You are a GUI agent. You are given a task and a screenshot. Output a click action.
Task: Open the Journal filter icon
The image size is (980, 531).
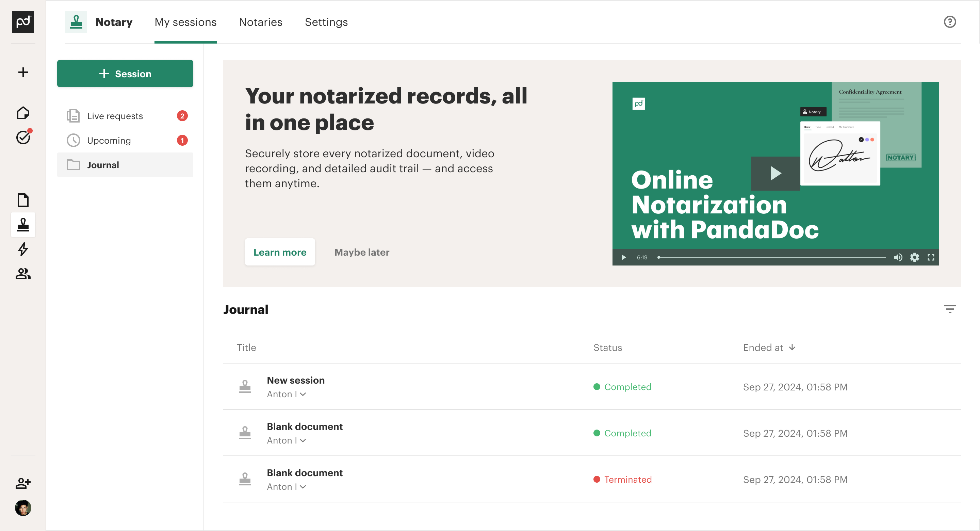(x=950, y=309)
